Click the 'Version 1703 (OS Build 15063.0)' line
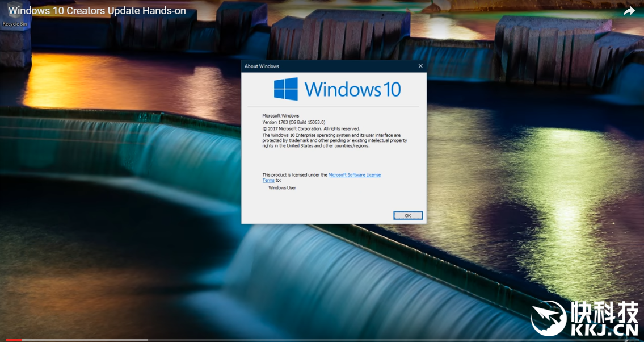Image resolution: width=644 pixels, height=342 pixels. point(293,122)
